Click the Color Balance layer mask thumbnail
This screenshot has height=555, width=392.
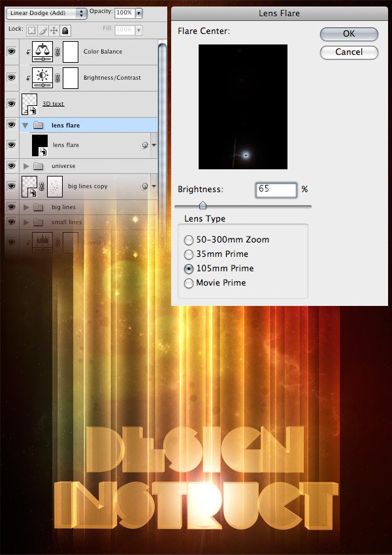coord(71,52)
